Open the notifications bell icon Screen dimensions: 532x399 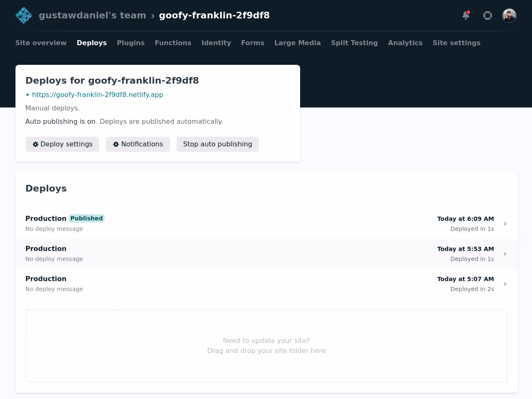[466, 15]
